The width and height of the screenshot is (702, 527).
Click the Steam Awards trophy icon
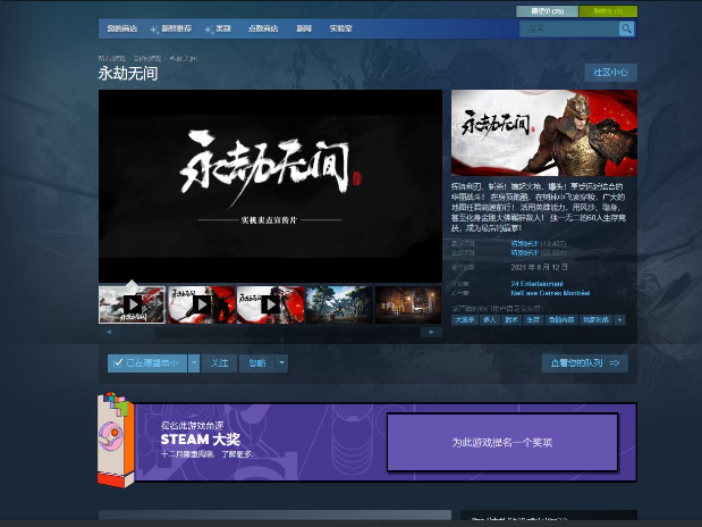[x=116, y=440]
